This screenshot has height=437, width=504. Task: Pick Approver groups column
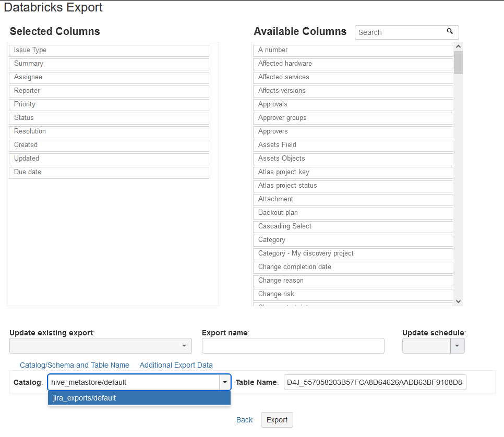pyautogui.click(x=353, y=118)
